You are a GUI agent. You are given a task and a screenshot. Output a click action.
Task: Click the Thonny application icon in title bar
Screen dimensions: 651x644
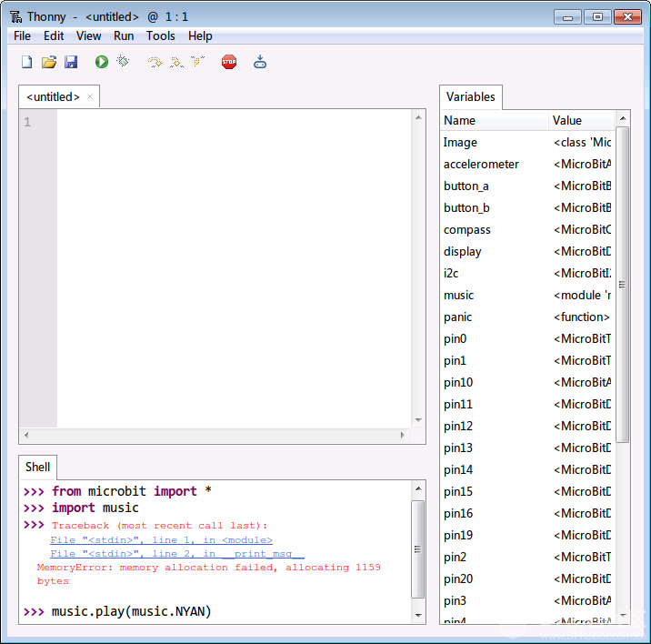pyautogui.click(x=15, y=17)
